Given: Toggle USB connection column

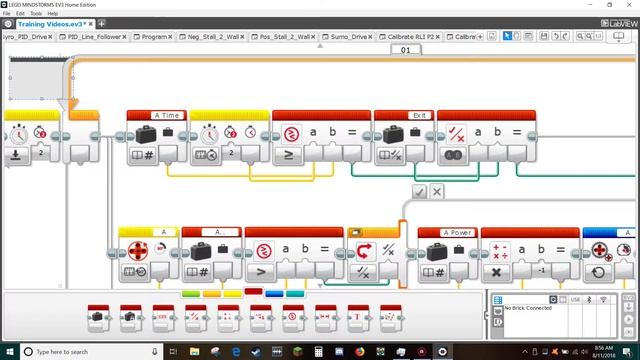Looking at the screenshot, I should pos(575,300).
